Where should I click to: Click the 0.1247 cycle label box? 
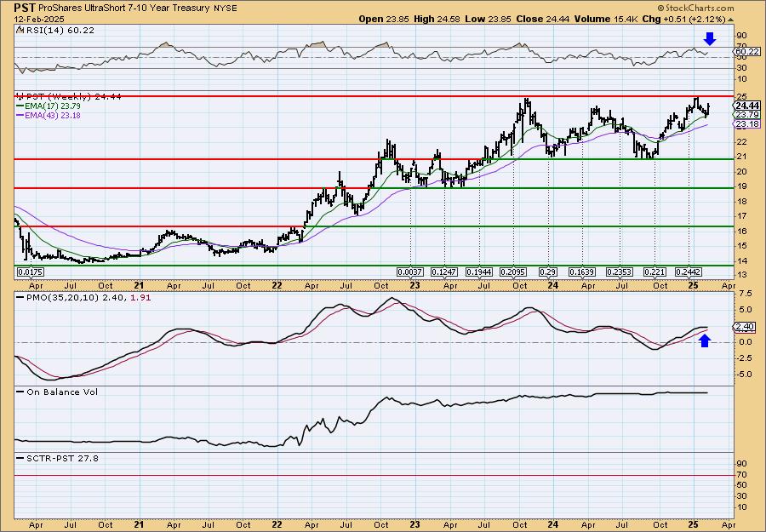(445, 272)
